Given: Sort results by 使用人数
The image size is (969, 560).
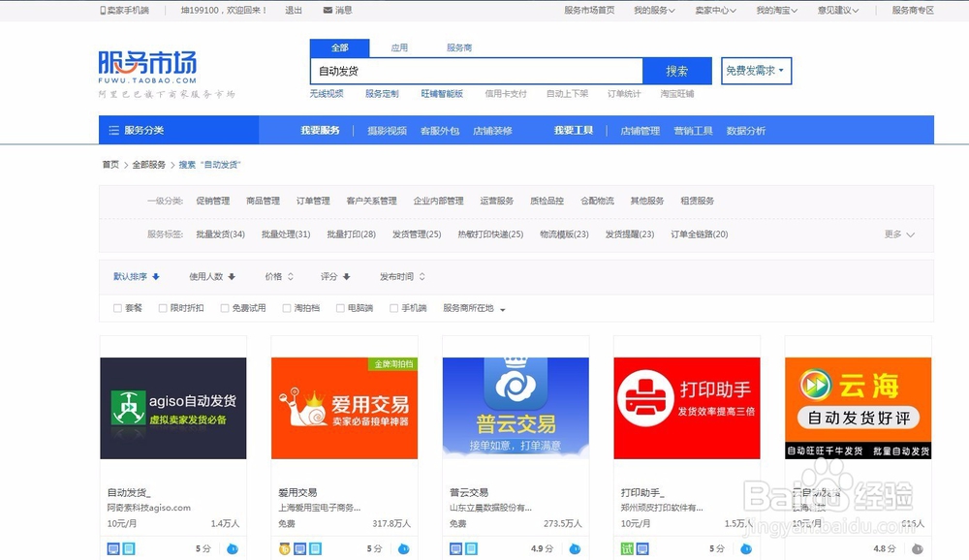Looking at the screenshot, I should [212, 276].
